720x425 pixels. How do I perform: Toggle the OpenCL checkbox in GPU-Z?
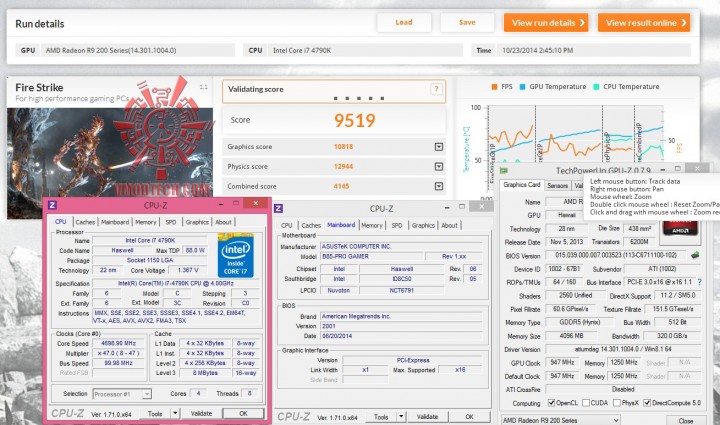click(551, 403)
